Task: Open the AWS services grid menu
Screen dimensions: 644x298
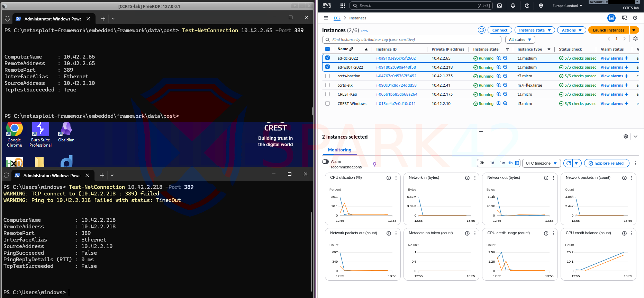Action: point(343,6)
